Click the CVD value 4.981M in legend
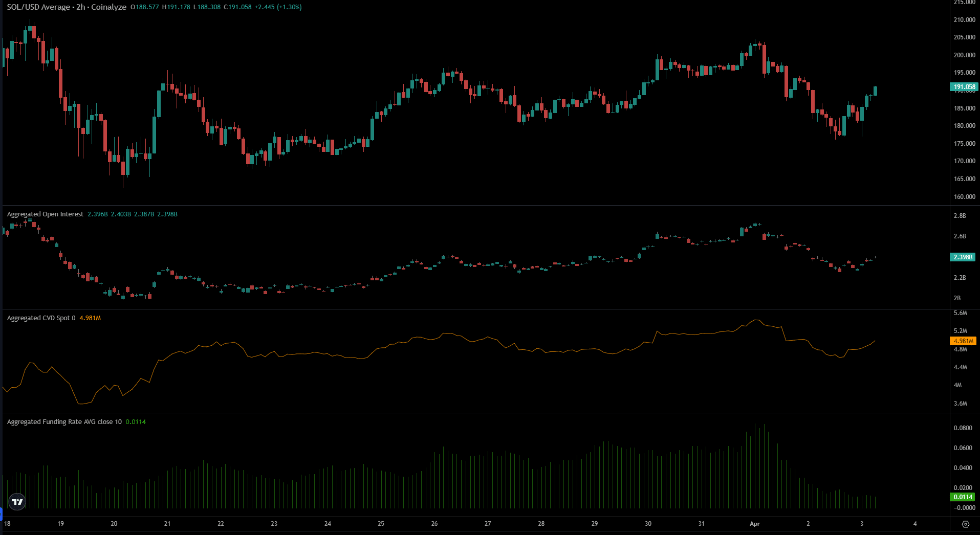This screenshot has height=535, width=980. coord(90,318)
